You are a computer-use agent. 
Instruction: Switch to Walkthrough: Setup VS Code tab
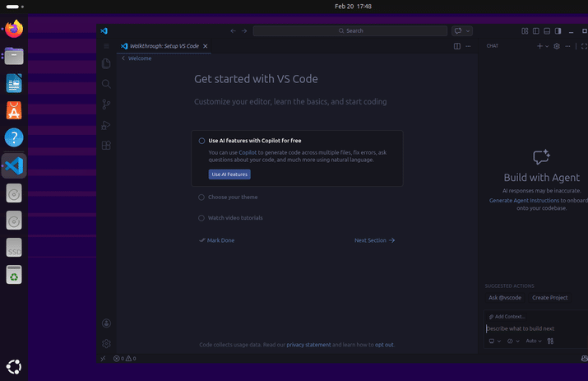click(x=164, y=46)
